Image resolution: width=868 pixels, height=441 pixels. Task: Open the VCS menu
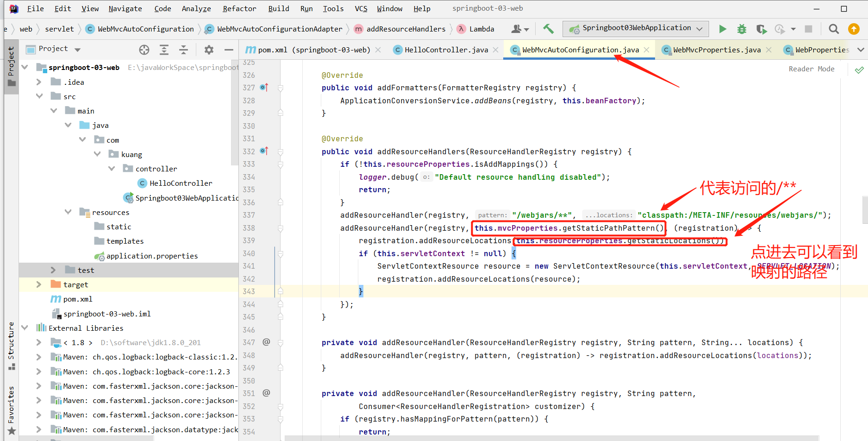[361, 8]
